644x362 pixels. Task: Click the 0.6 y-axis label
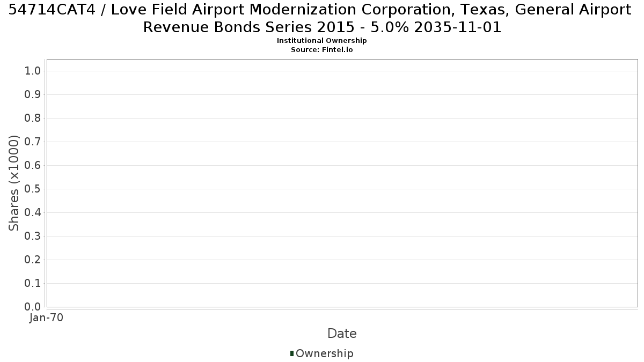click(x=33, y=165)
